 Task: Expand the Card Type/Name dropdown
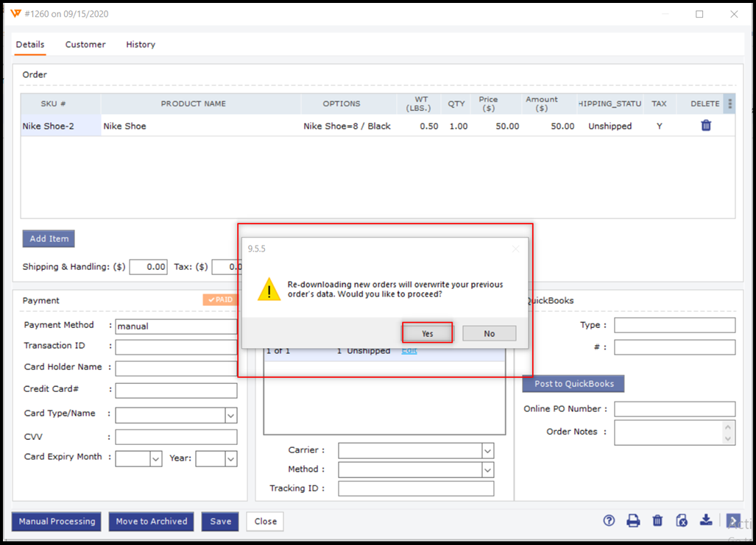[x=230, y=416]
